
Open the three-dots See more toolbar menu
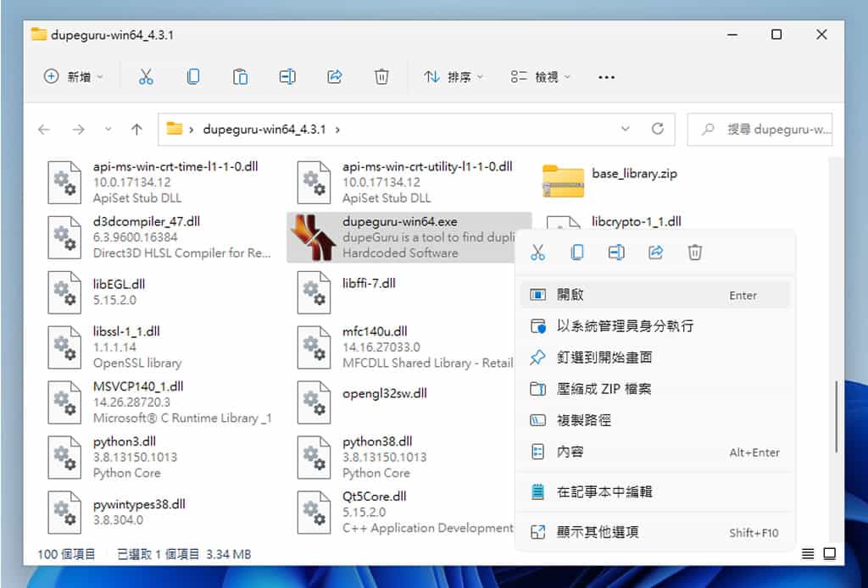606,77
